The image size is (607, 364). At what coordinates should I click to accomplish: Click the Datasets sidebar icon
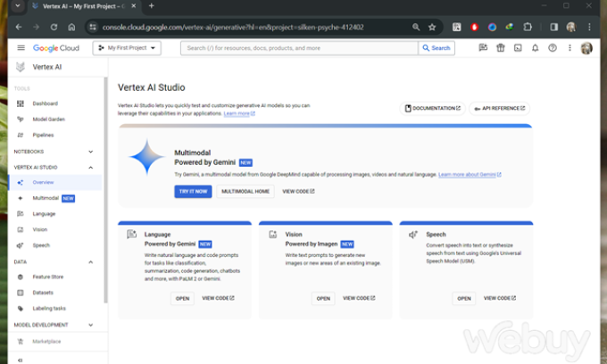21,293
